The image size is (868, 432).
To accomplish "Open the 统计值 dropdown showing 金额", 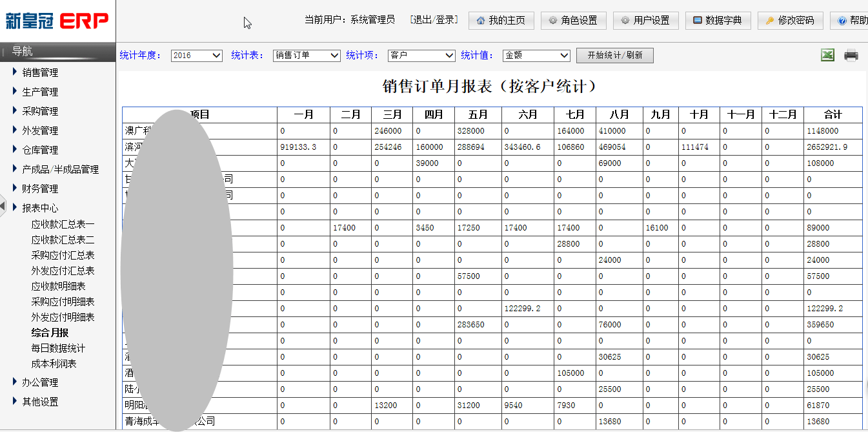I will [x=536, y=56].
